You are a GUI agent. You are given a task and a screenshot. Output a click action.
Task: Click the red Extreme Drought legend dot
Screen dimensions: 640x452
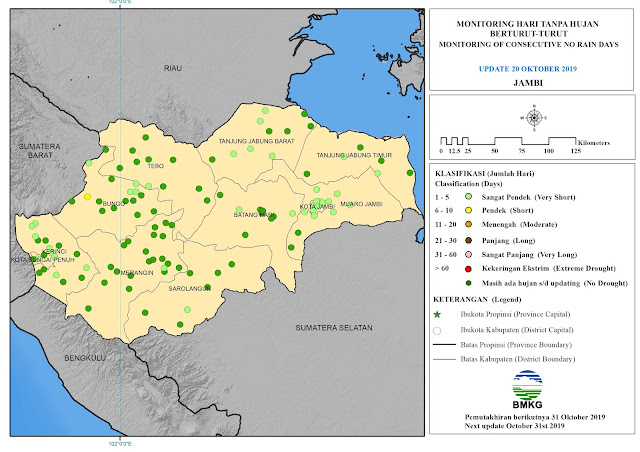[468, 269]
